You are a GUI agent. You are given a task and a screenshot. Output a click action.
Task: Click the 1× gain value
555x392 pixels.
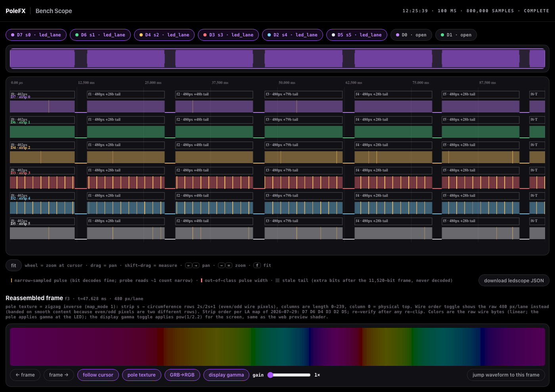317,375
